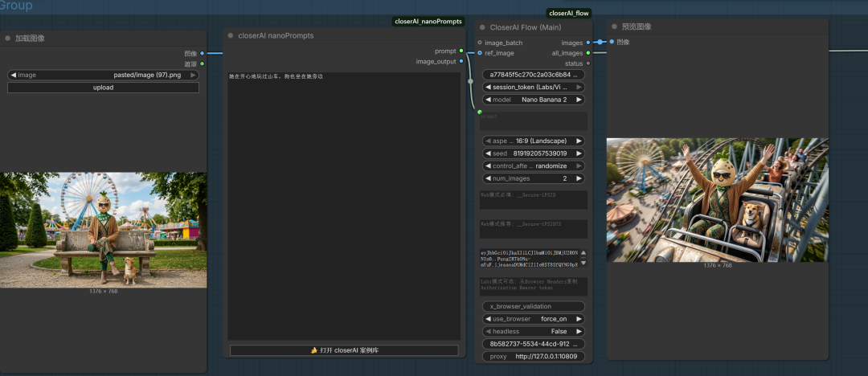Image resolution: width=868 pixels, height=376 pixels.
Task: Click the a77845f5c270c2a03c6b84 text field
Action: tap(534, 75)
